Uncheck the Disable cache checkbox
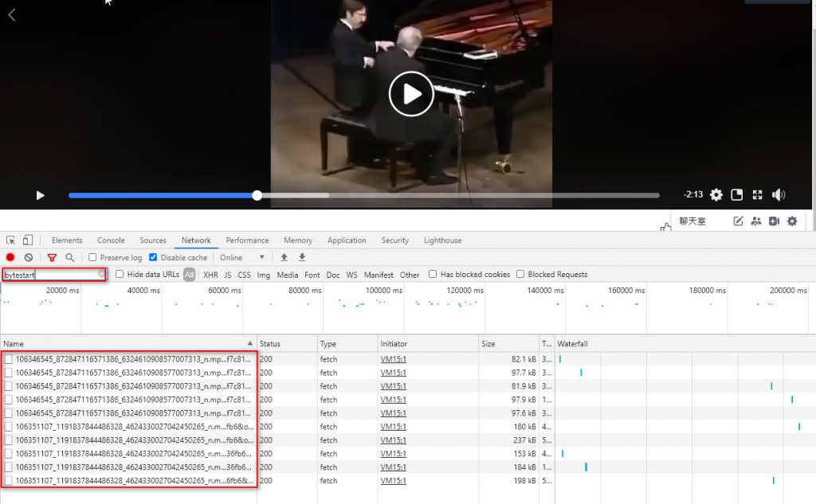Image resolution: width=816 pixels, height=504 pixels. tap(153, 258)
